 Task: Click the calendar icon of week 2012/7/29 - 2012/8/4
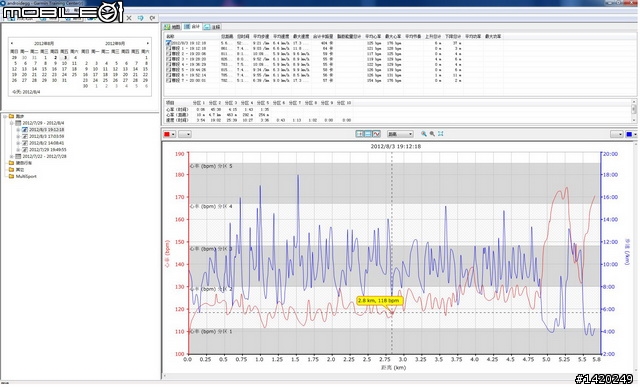click(x=18, y=123)
